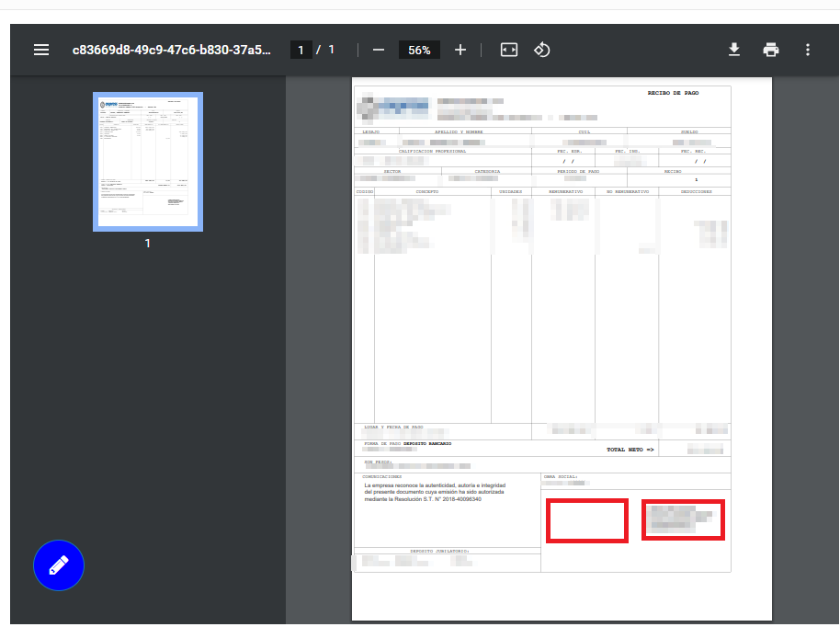Rotate the document counterclockwise
The width and height of the screenshot is (840, 627).
coord(542,50)
